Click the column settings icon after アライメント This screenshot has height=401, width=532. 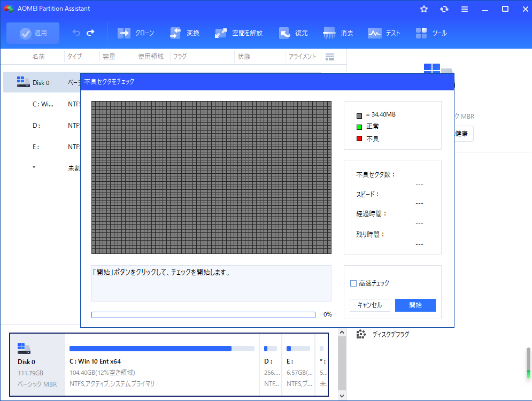(x=330, y=57)
